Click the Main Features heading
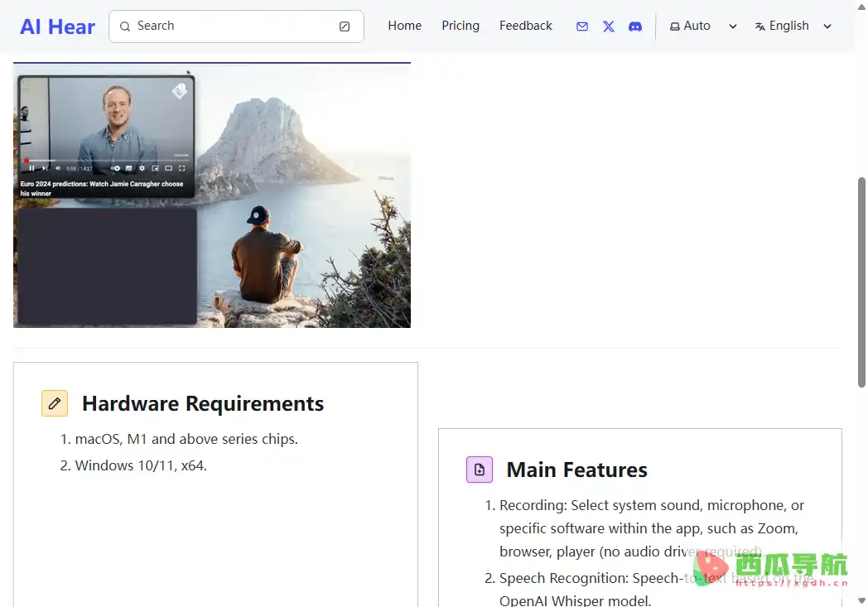868x607 pixels. [576, 470]
